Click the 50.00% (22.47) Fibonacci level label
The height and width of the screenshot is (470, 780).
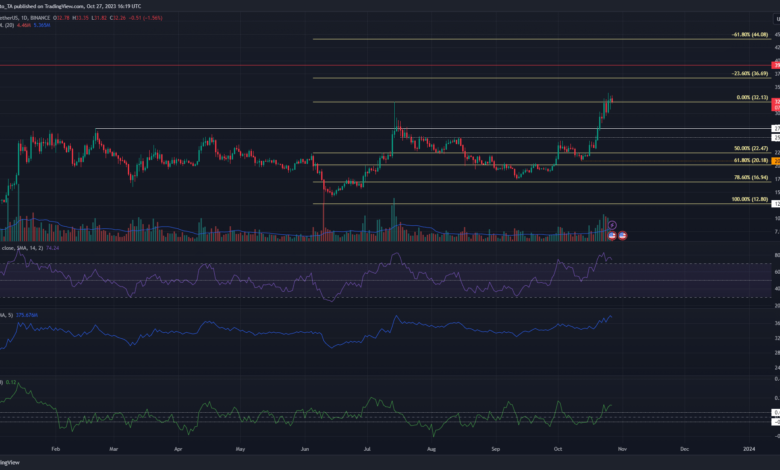pos(749,148)
